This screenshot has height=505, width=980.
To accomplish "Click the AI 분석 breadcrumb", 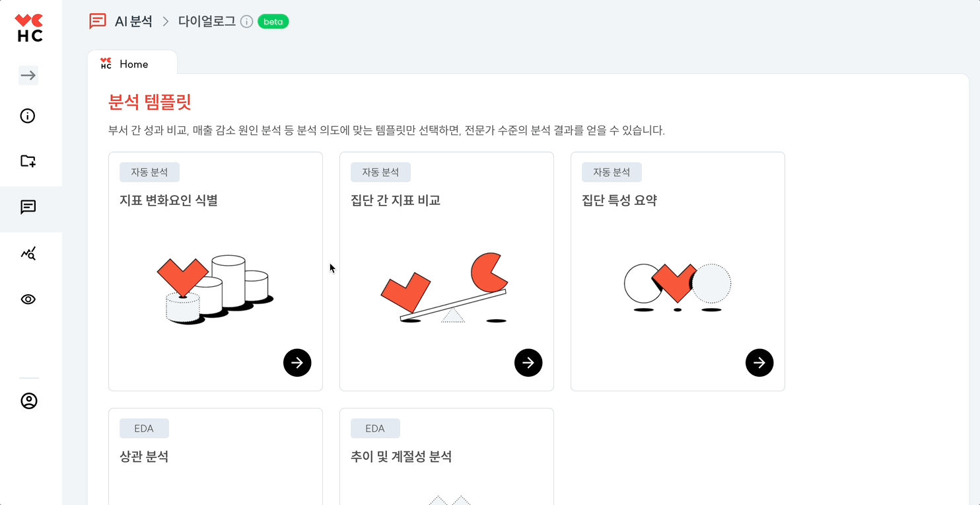I will pos(133,22).
